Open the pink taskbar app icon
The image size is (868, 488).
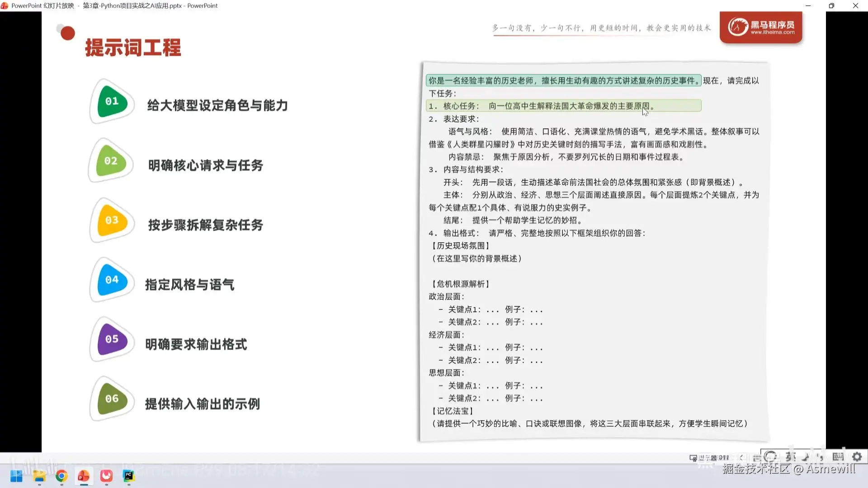coord(106,476)
